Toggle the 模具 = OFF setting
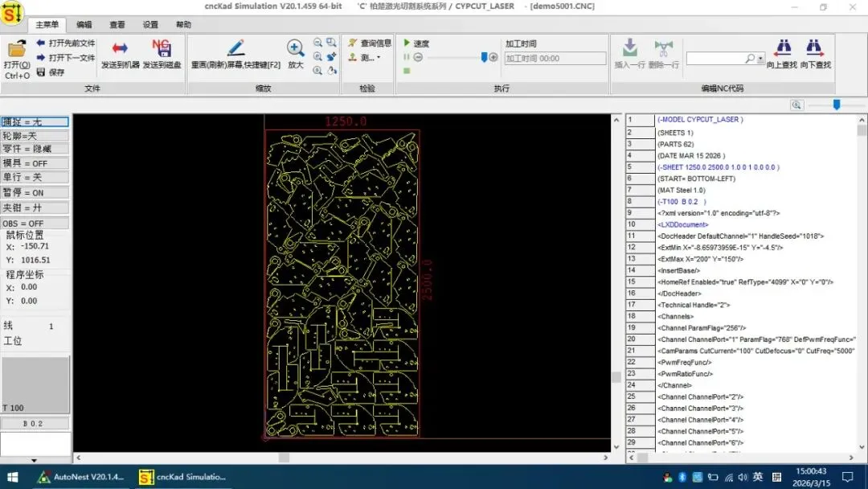Image resolution: width=868 pixels, height=489 pixels. click(35, 163)
